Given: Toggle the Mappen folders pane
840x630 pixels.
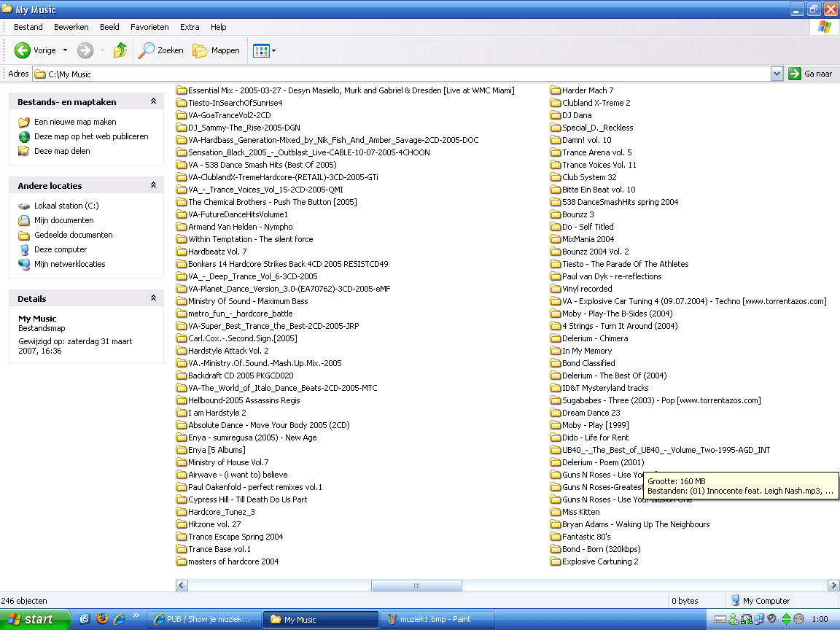Looking at the screenshot, I should pos(217,50).
